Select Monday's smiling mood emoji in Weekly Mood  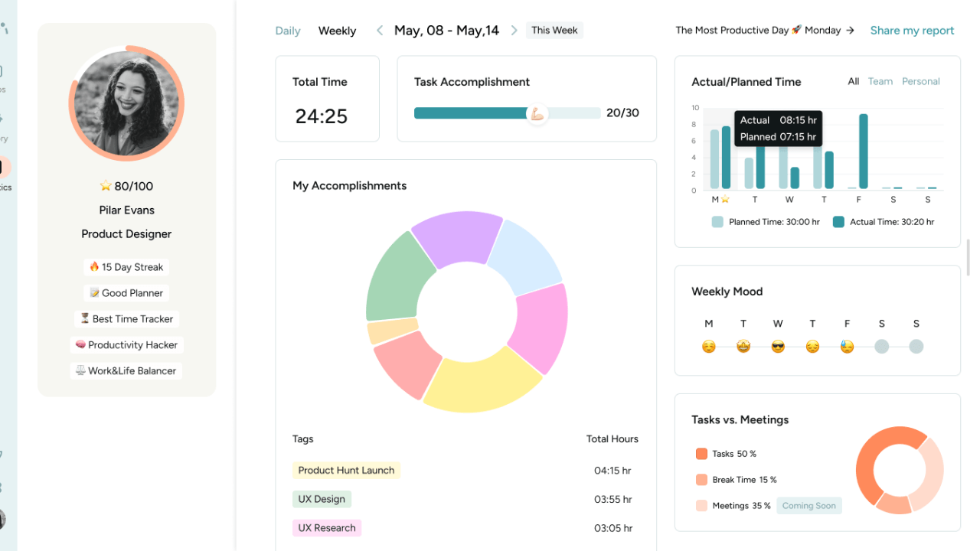pyautogui.click(x=708, y=346)
